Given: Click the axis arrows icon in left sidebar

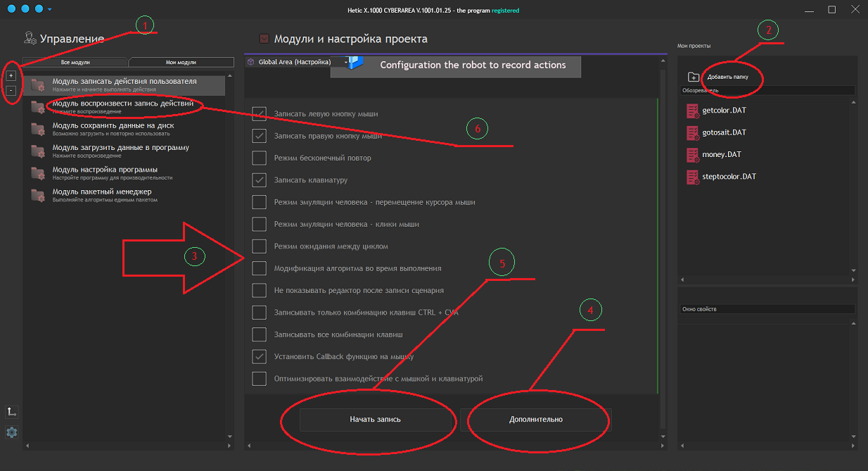Looking at the screenshot, I should coord(11,412).
